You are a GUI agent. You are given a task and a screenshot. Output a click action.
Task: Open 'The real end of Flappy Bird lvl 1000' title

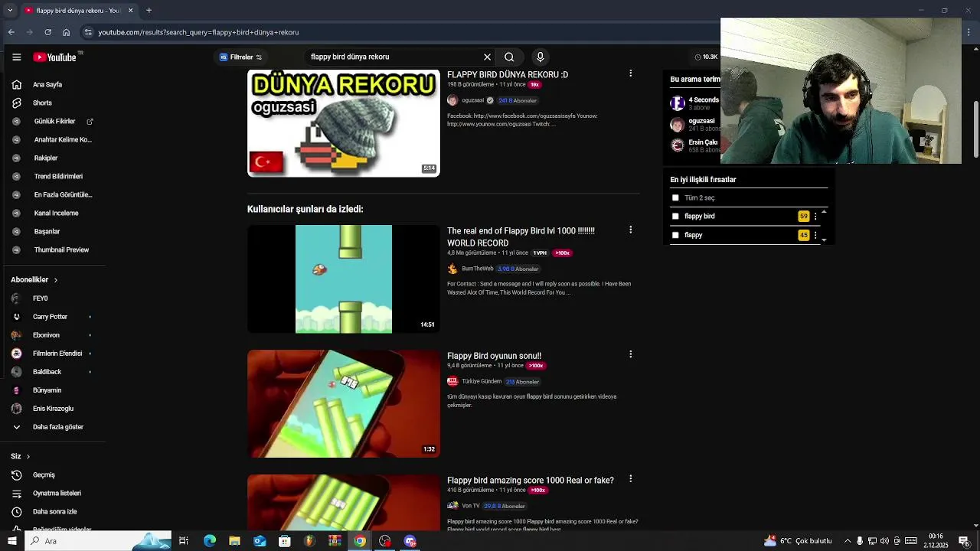521,236
